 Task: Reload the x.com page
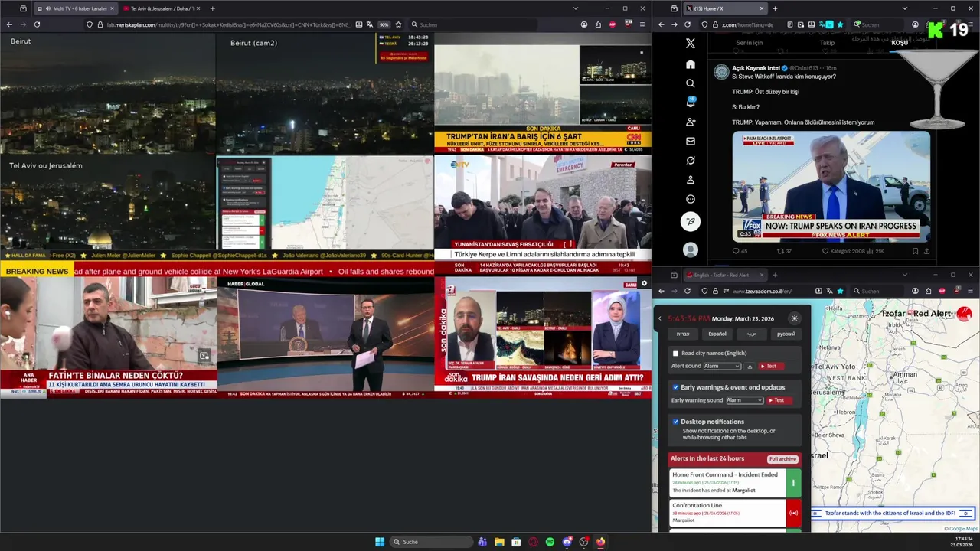(x=688, y=24)
